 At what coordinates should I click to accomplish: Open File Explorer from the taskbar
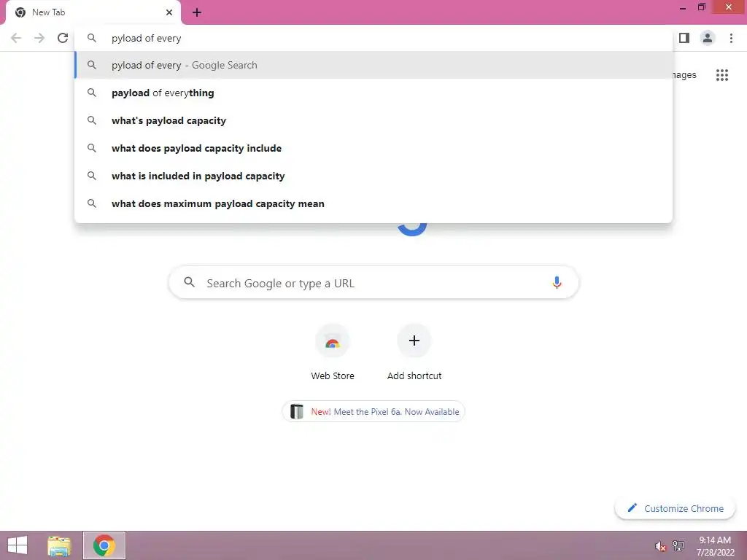(60, 545)
